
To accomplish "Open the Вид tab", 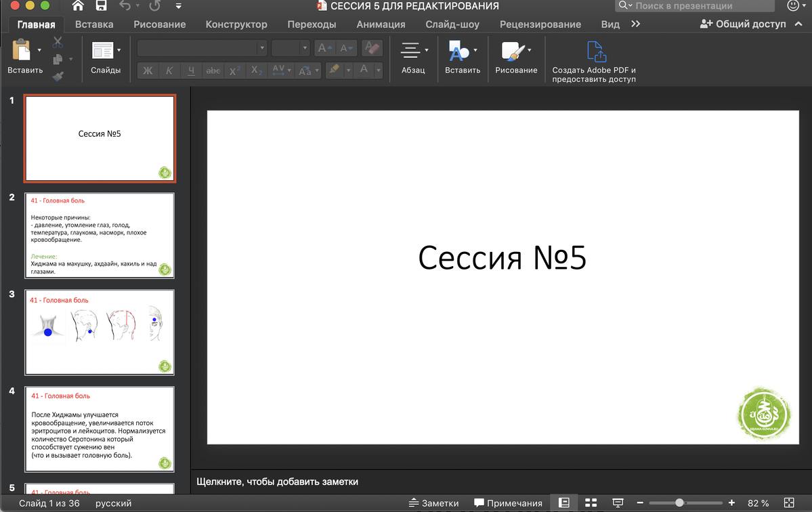I will pyautogui.click(x=610, y=24).
